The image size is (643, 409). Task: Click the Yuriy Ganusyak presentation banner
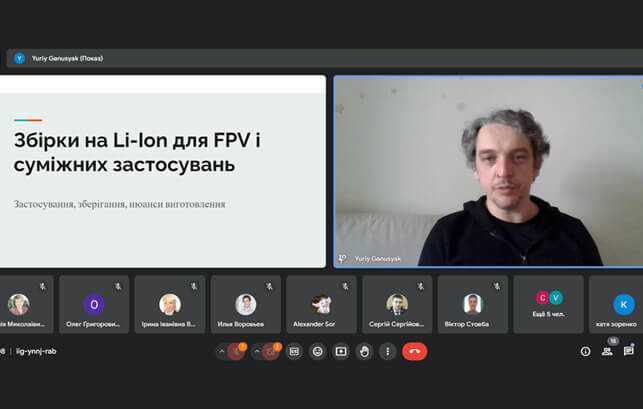pyautogui.click(x=325, y=58)
